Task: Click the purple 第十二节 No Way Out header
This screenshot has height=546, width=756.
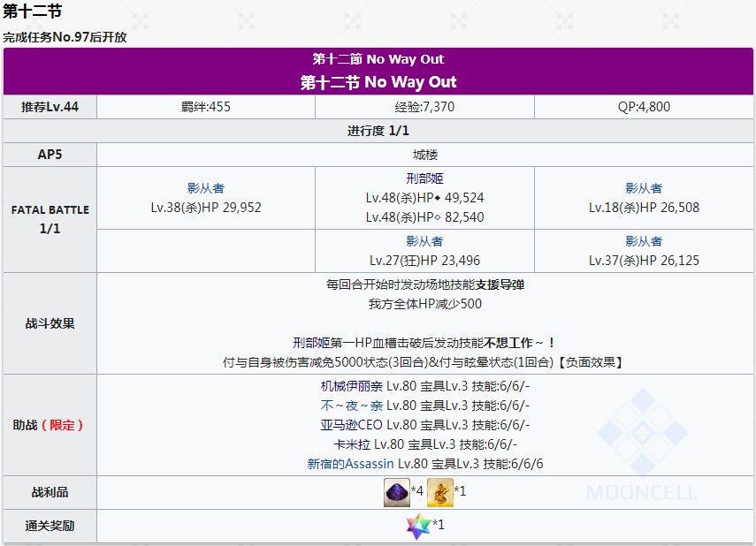Action: 378,82
